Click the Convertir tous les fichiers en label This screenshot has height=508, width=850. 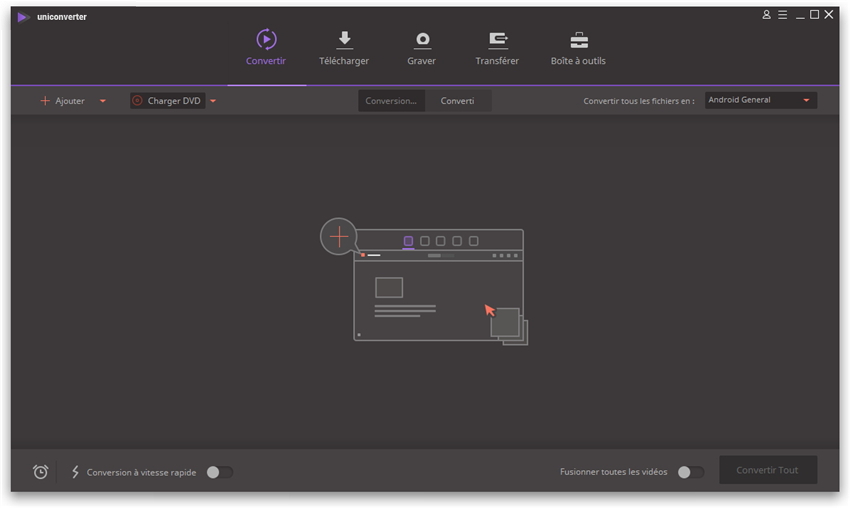pyautogui.click(x=639, y=101)
